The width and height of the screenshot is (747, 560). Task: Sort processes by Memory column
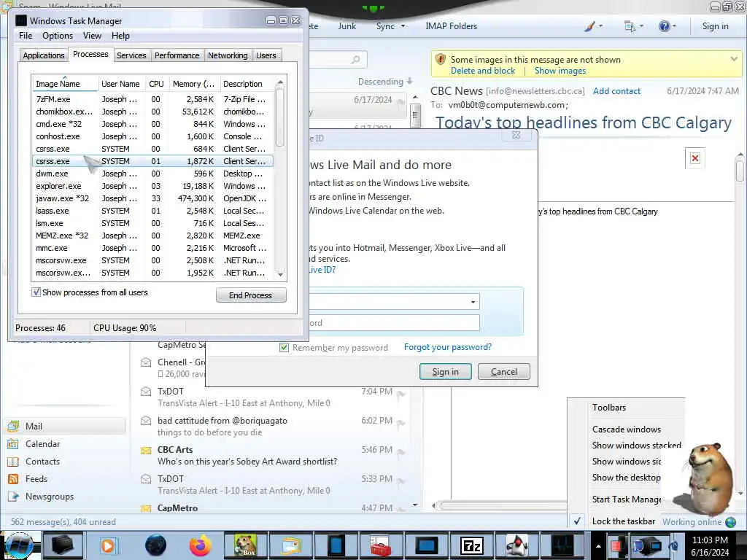point(194,84)
